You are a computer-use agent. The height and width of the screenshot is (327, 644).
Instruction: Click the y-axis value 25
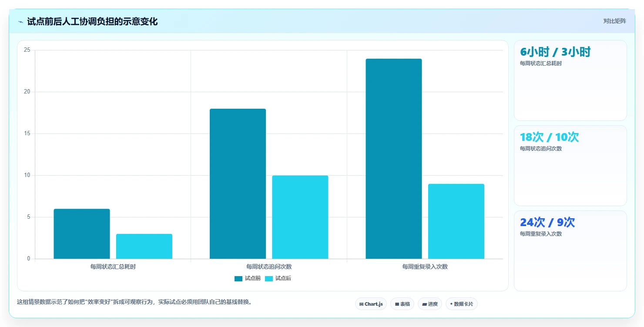point(27,50)
